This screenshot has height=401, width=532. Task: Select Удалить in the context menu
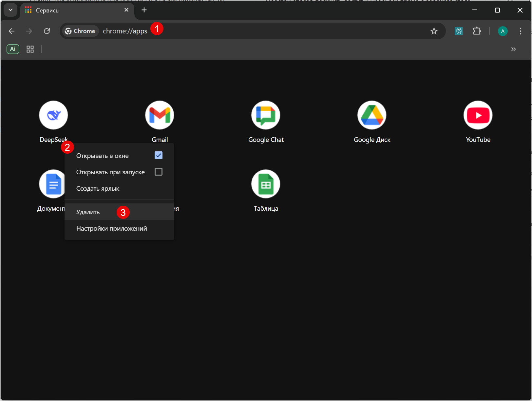pyautogui.click(x=119, y=212)
